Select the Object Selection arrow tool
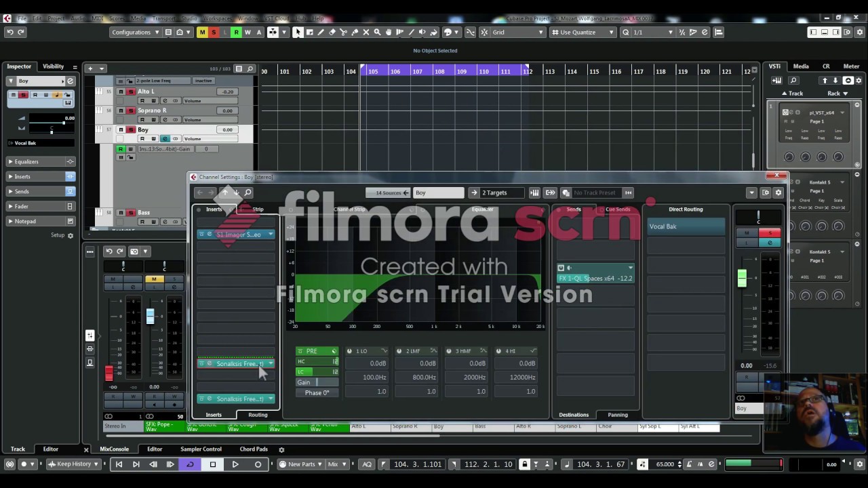 click(x=297, y=32)
